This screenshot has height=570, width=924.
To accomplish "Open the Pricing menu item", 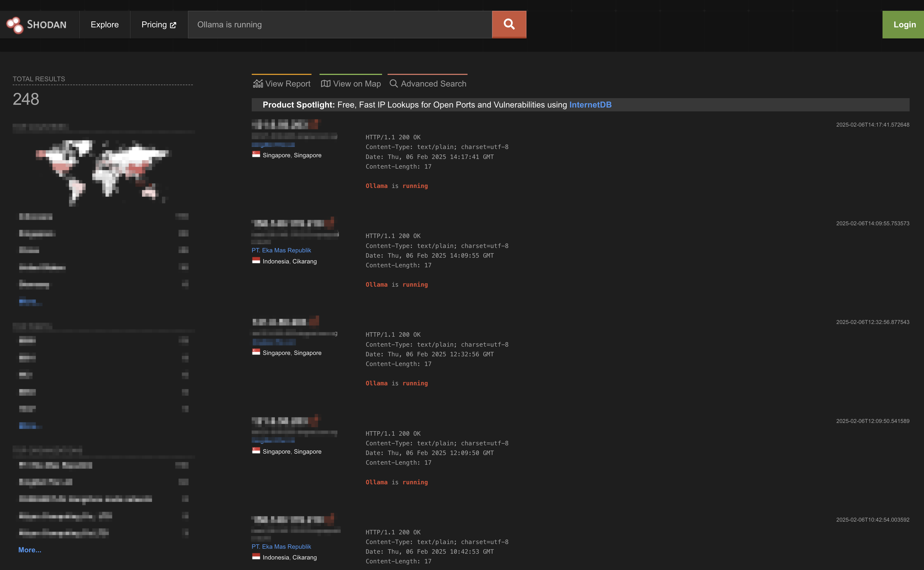I will [154, 25].
